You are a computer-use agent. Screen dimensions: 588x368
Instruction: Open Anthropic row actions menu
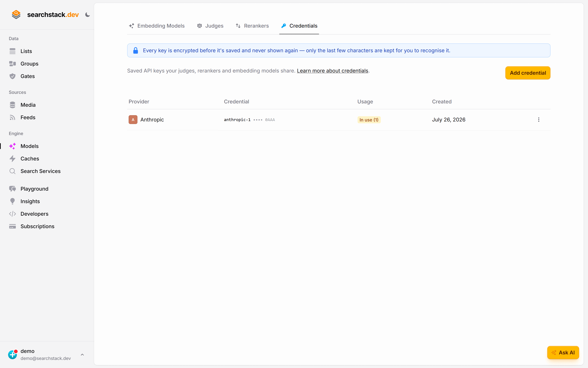[538, 120]
